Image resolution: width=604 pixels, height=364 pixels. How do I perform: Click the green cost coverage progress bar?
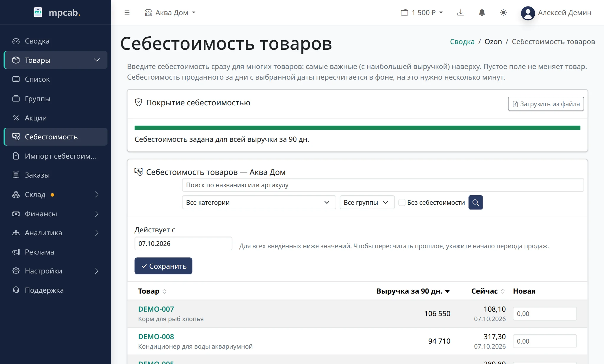(x=357, y=128)
